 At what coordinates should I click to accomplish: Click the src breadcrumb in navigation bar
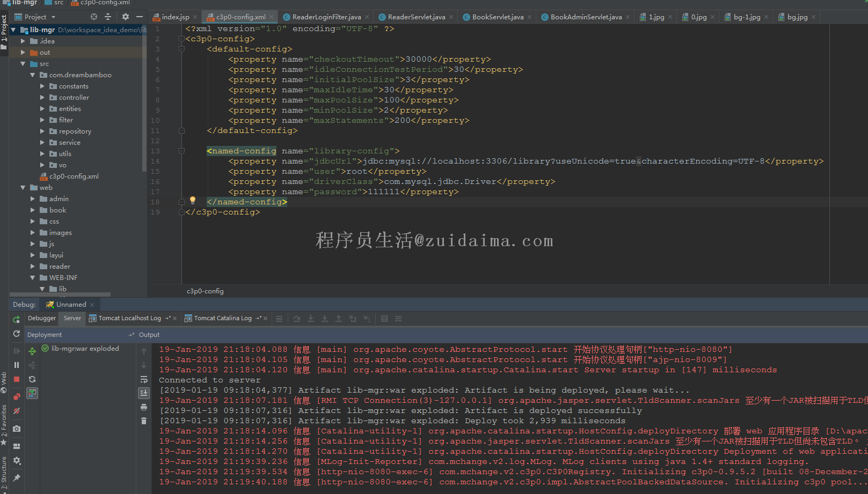(55, 3)
